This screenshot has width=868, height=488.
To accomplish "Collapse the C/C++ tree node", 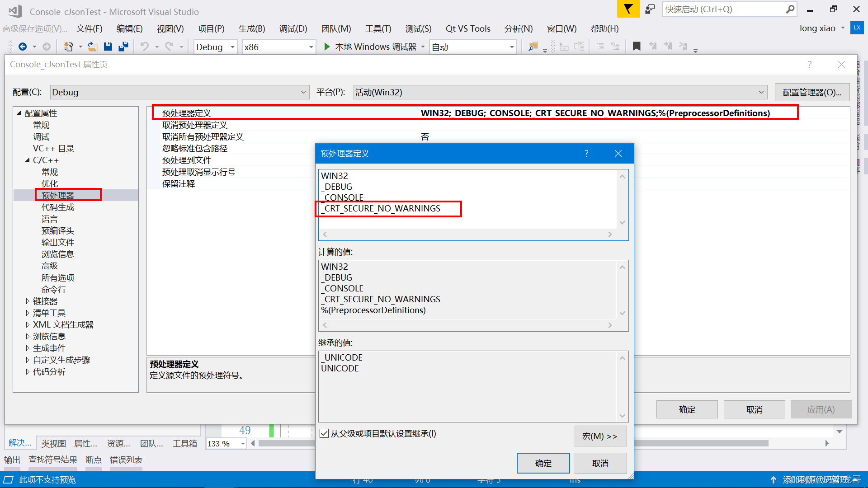I will click(x=28, y=160).
